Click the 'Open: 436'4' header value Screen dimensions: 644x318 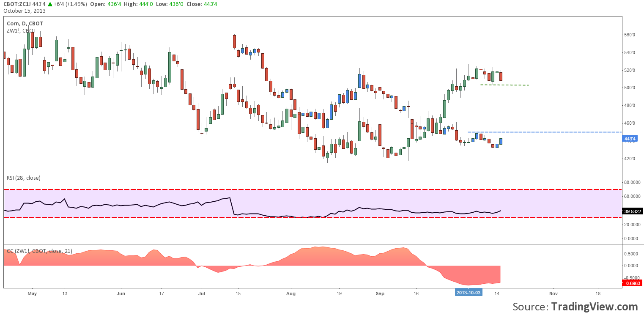(x=106, y=4)
